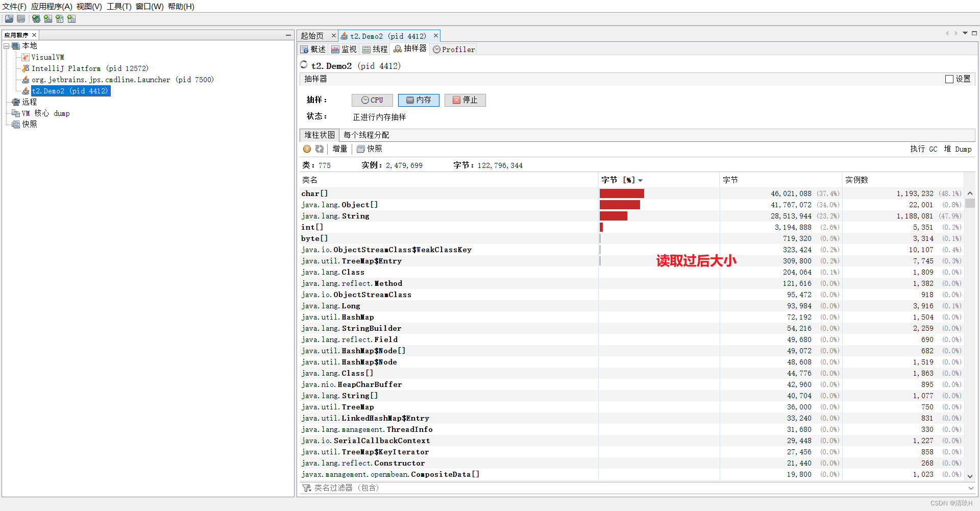Select the org.jetbrains.jps.cmdline.Launcher tree node
The width and height of the screenshot is (980, 511).
[122, 80]
